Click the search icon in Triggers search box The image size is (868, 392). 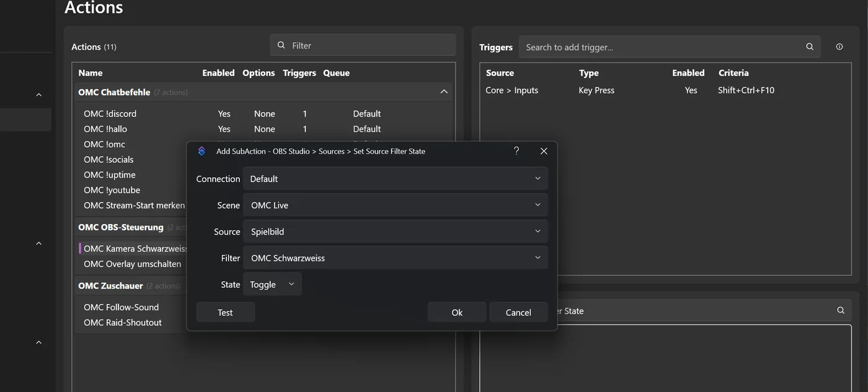810,47
